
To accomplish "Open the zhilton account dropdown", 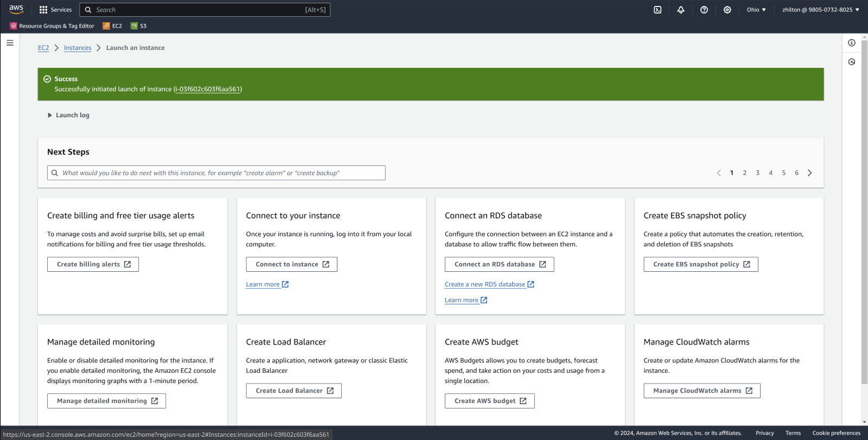I will 820,10.
